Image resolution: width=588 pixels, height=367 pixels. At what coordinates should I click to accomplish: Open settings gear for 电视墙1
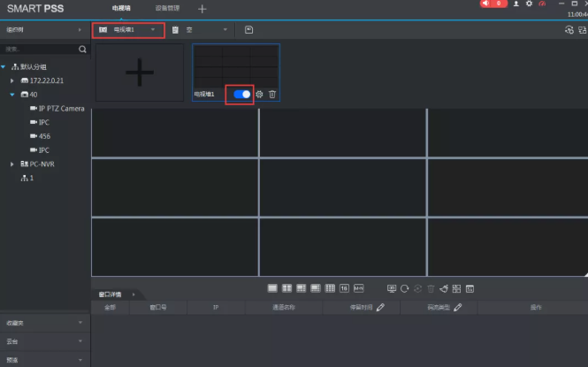[259, 94]
